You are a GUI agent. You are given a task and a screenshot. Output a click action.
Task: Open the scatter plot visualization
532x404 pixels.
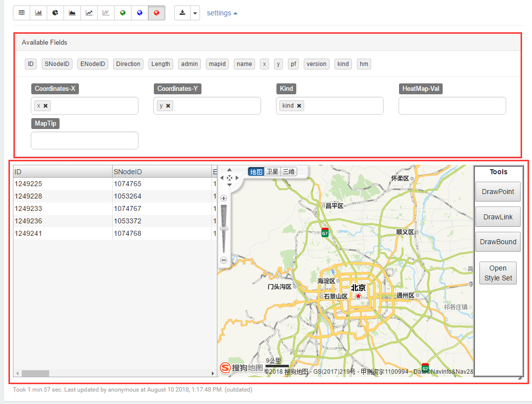(x=106, y=12)
